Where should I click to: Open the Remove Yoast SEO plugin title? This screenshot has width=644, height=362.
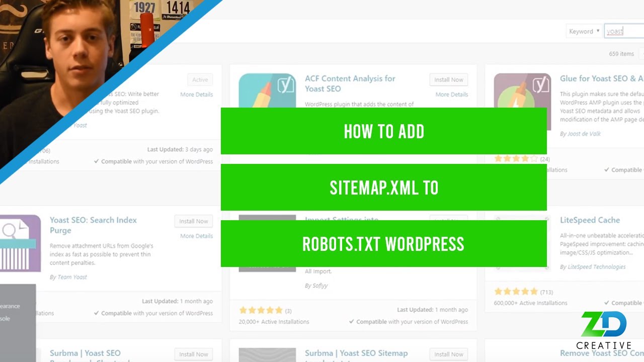(602, 353)
